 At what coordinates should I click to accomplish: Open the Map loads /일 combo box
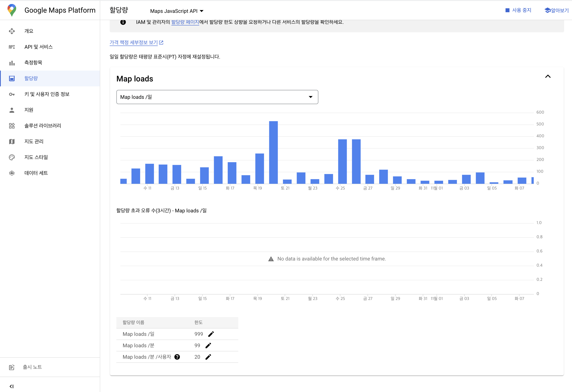click(x=217, y=97)
